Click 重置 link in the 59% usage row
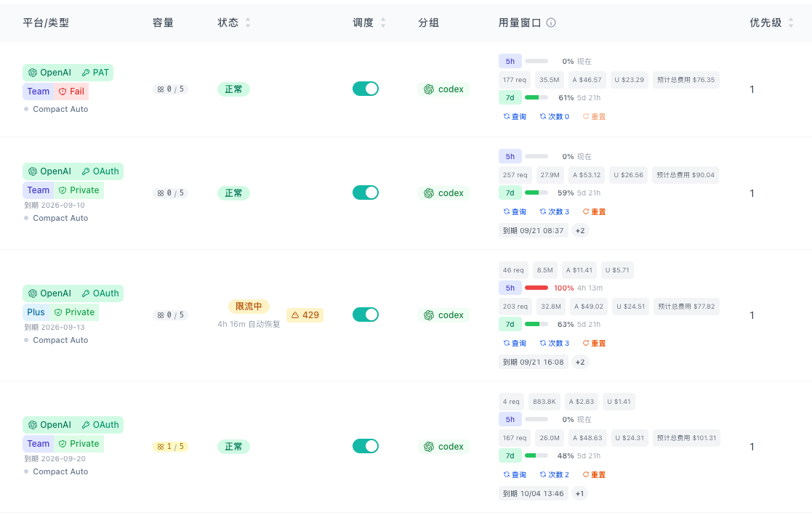Viewport: 812px width, 515px height. pyautogui.click(x=594, y=211)
